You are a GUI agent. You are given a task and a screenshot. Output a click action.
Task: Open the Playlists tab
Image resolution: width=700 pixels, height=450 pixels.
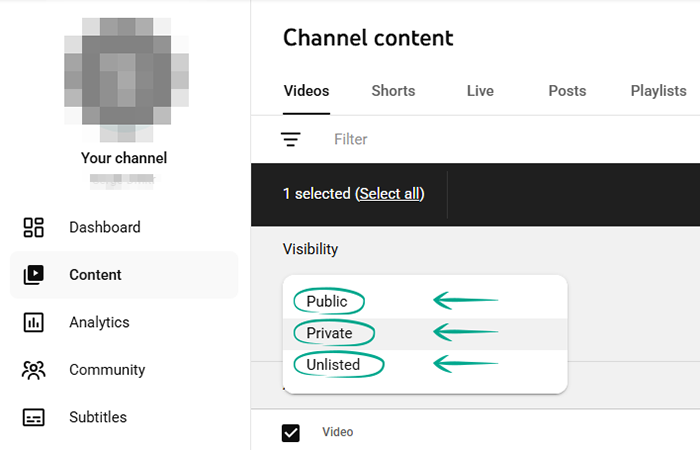pos(658,91)
